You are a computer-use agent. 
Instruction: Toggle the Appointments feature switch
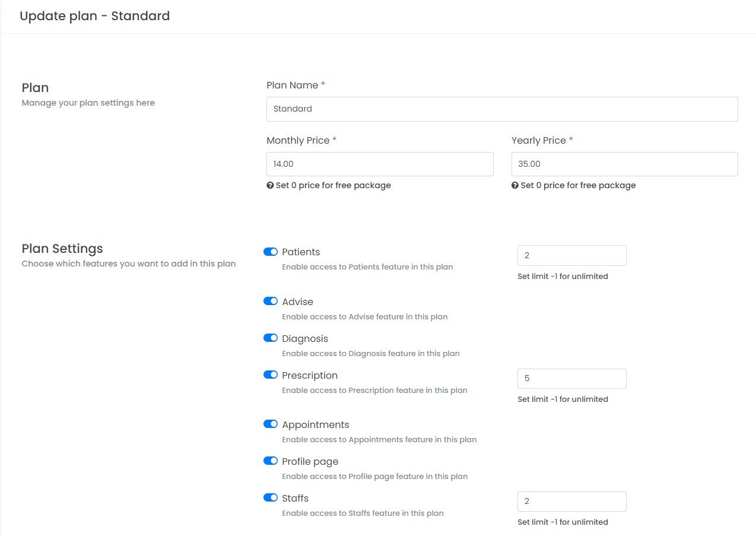point(271,424)
